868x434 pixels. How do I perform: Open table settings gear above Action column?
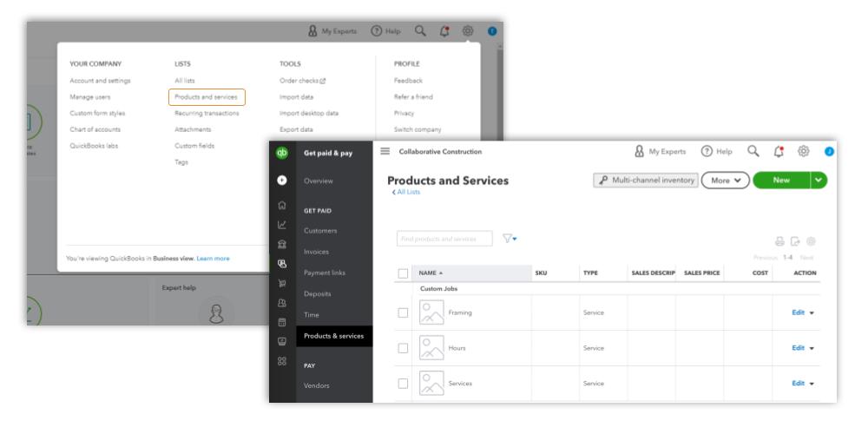(811, 241)
